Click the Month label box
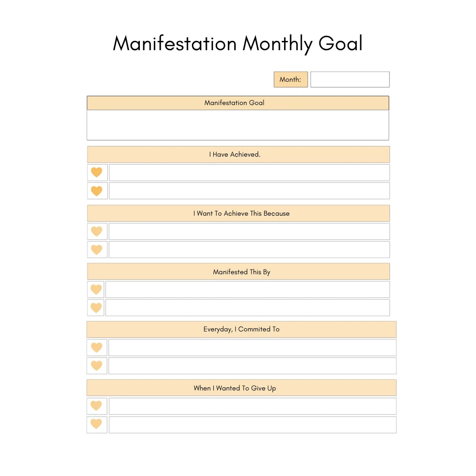The image size is (476, 476). coord(290,79)
